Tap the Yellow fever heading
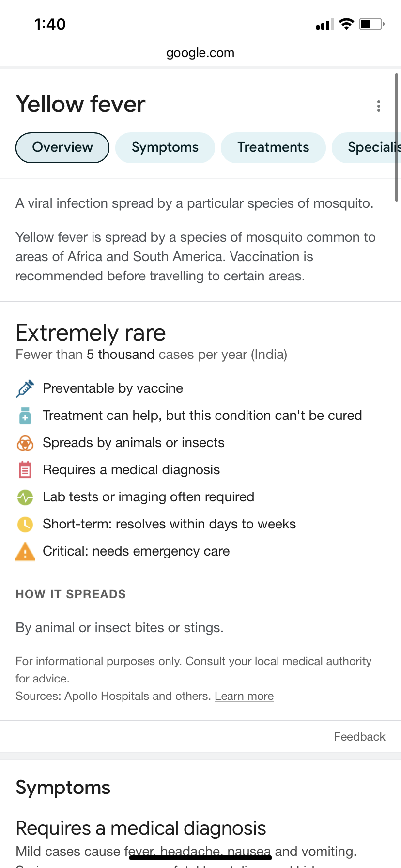The height and width of the screenshot is (868, 401). (x=81, y=104)
